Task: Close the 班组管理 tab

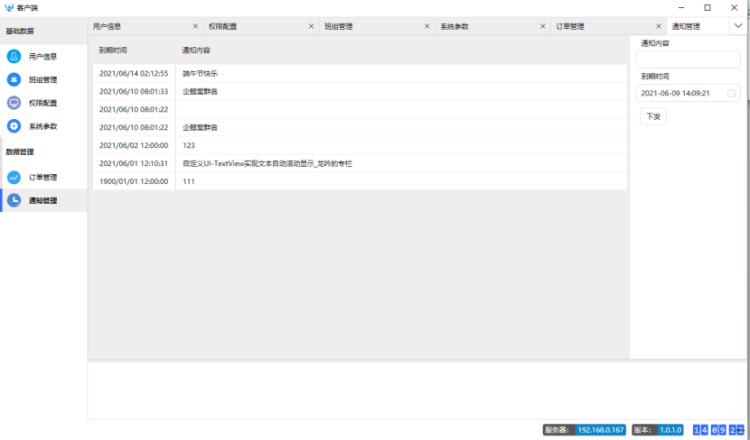Action: (427, 26)
